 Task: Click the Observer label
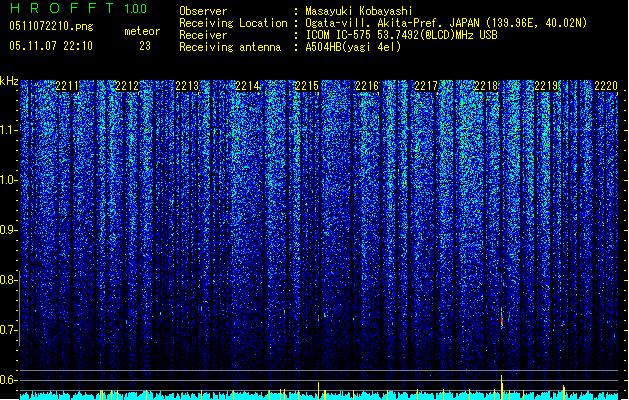pyautogui.click(x=203, y=11)
